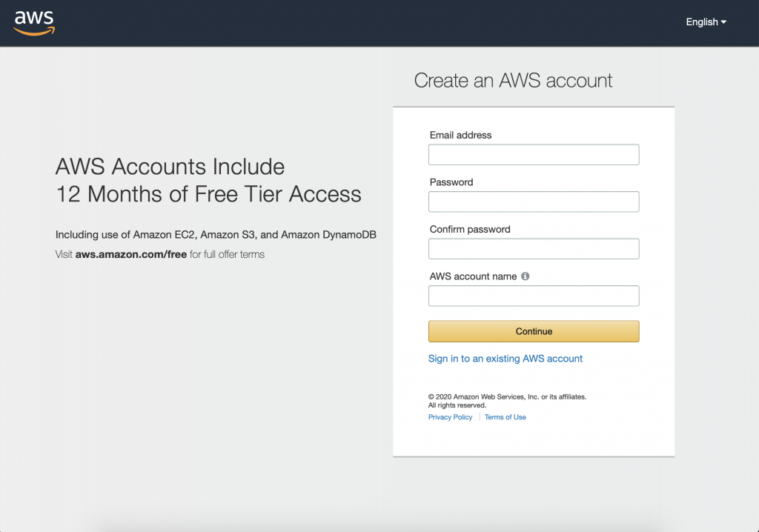Click the Password field label
The width and height of the screenshot is (759, 532).
(451, 182)
